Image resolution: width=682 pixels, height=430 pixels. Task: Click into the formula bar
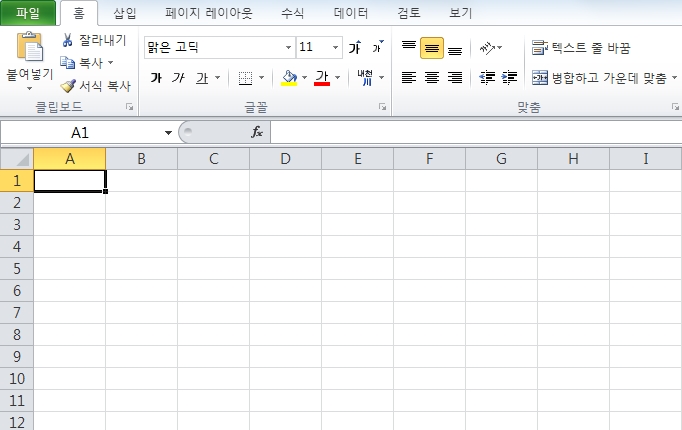coord(476,132)
